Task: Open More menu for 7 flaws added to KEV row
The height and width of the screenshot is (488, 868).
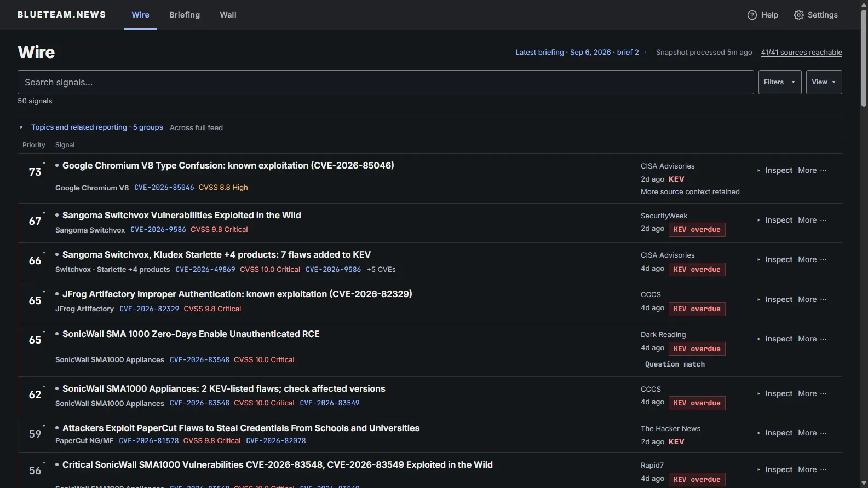Action: (812, 259)
